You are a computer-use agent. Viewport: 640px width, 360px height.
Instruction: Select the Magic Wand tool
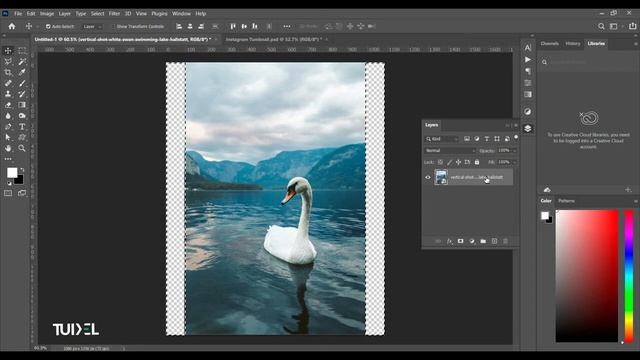[x=22, y=62]
